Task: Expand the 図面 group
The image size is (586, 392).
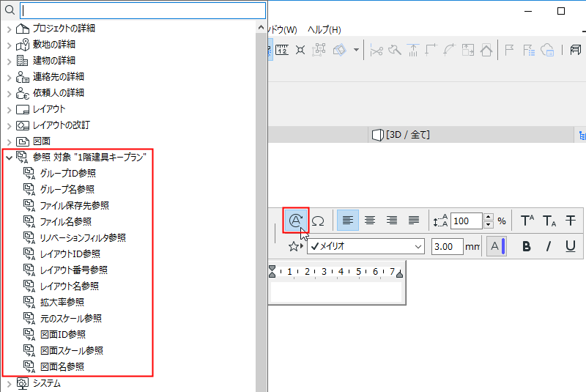Action: coord(10,141)
